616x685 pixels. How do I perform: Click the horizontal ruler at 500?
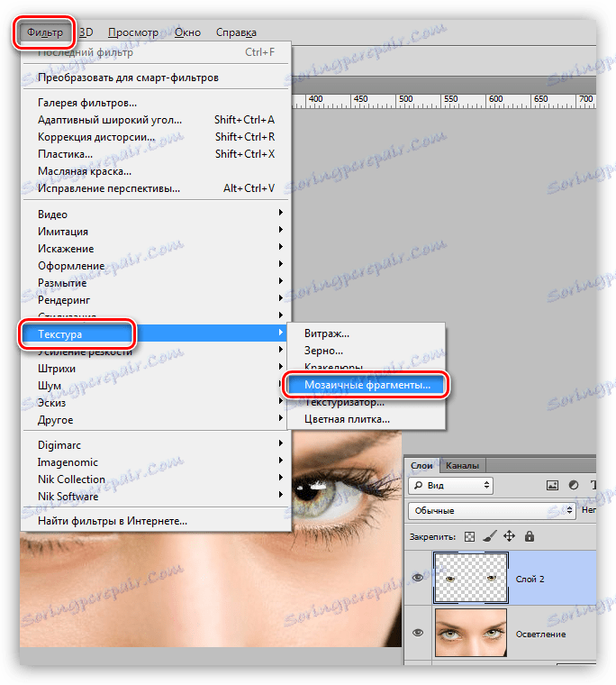405,100
